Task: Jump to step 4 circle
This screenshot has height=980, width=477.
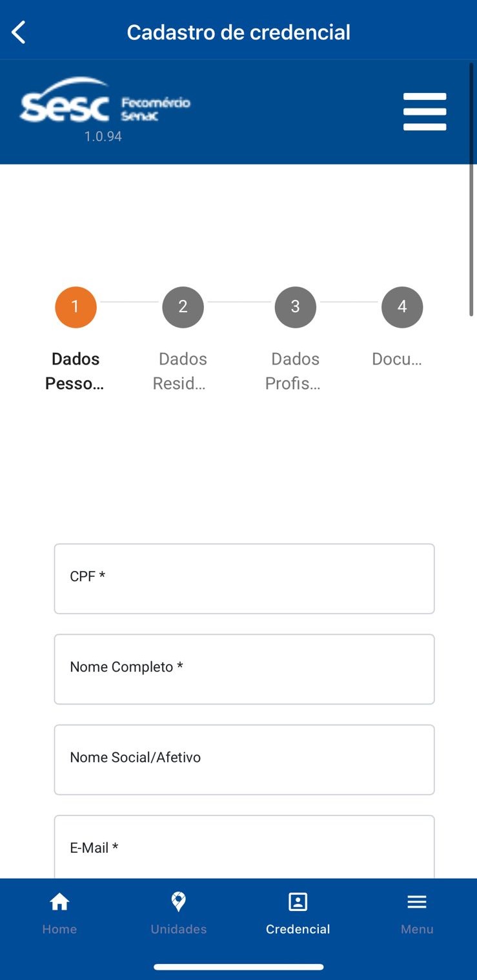Action: click(x=402, y=307)
